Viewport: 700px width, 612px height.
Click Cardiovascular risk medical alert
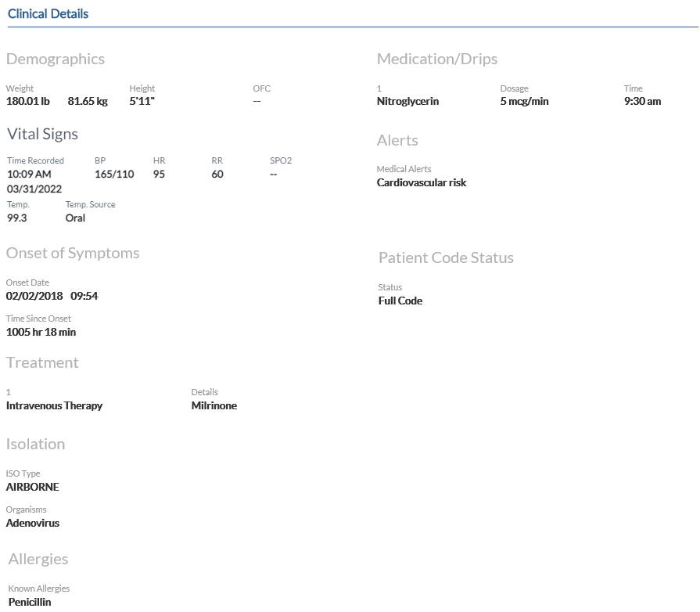coord(422,182)
